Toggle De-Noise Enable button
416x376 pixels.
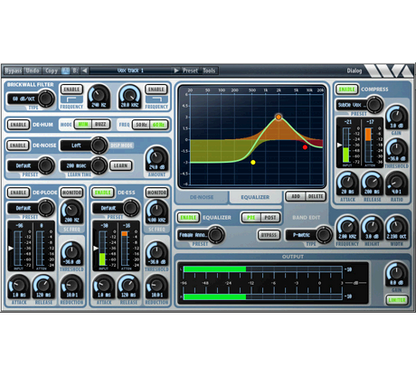coord(18,145)
